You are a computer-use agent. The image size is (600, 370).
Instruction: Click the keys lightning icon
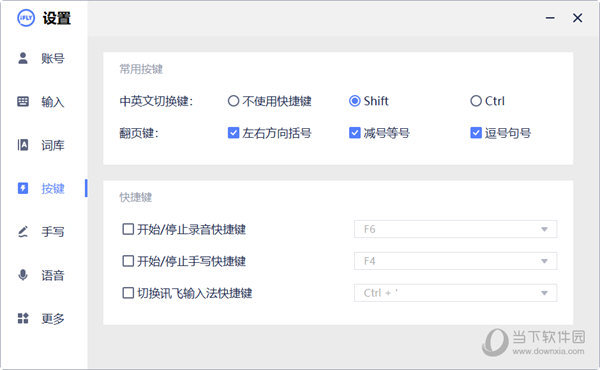23,188
